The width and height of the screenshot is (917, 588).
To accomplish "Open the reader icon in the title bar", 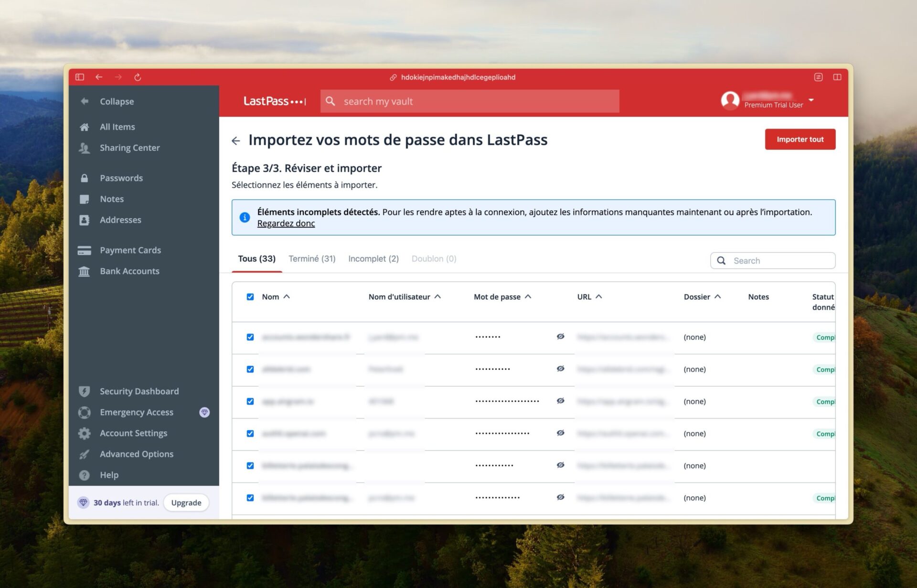I will [818, 77].
